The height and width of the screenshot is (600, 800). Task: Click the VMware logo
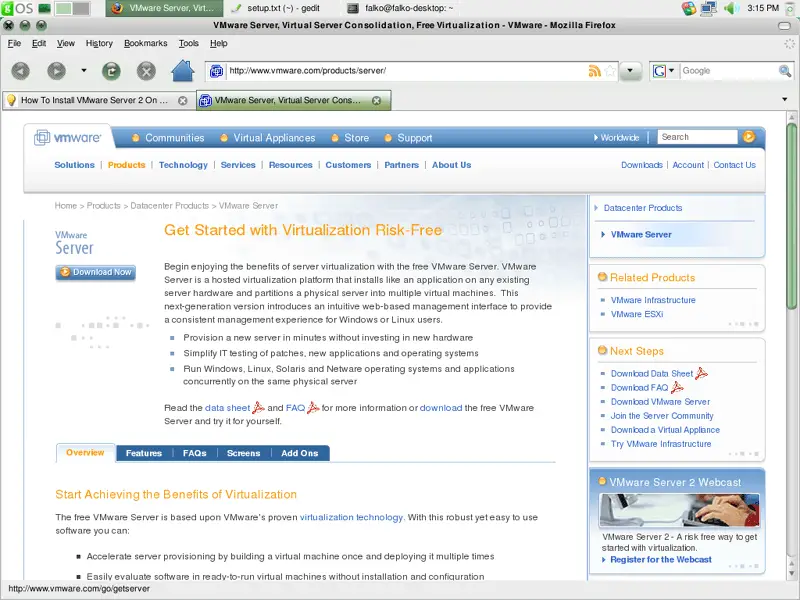click(67, 138)
